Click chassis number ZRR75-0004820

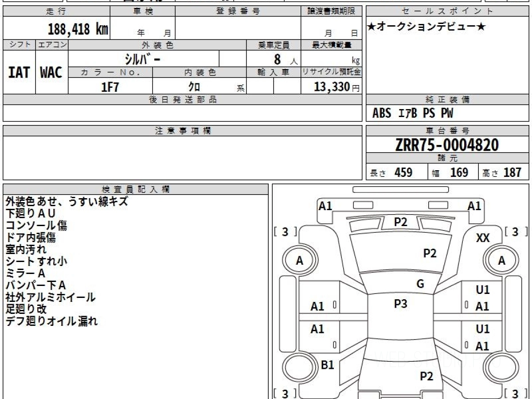(x=447, y=145)
